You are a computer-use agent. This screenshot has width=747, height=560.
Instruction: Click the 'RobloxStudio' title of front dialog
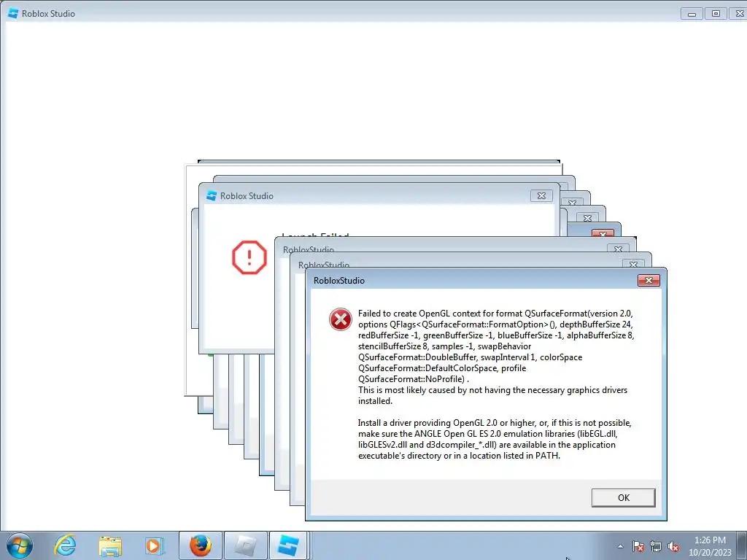[x=338, y=281]
